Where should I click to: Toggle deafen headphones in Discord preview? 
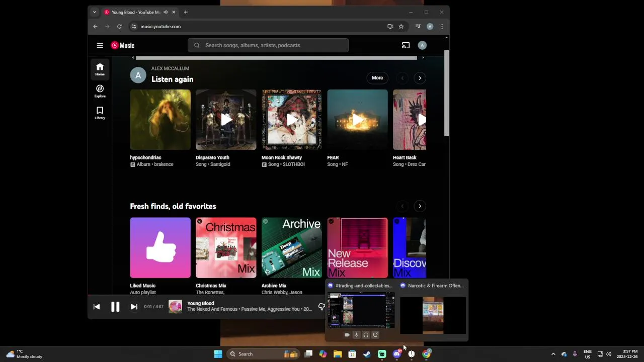(366, 335)
